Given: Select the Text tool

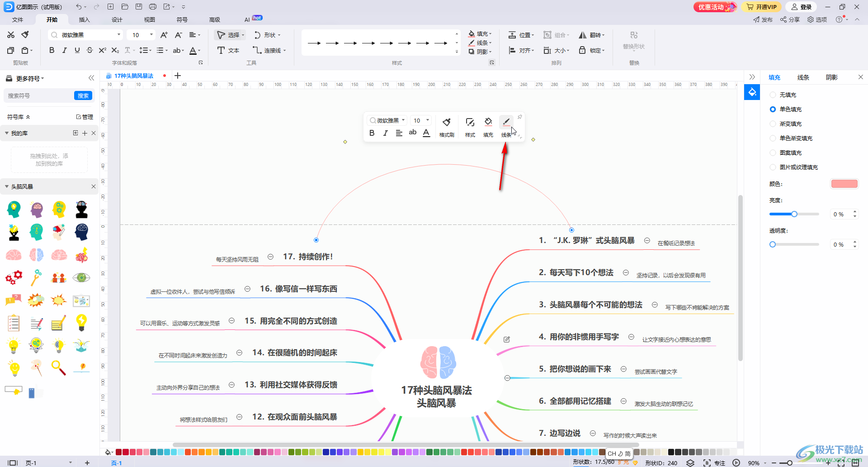Looking at the screenshot, I should (x=228, y=50).
